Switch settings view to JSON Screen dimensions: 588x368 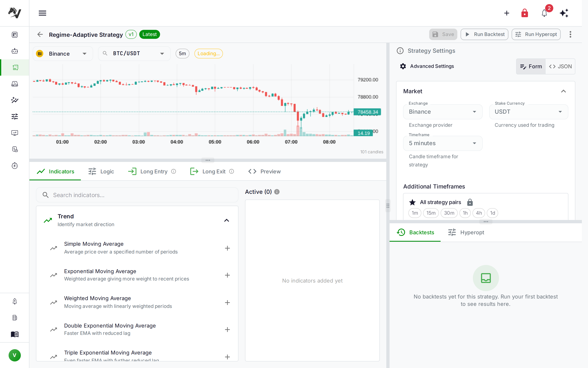tap(560, 66)
